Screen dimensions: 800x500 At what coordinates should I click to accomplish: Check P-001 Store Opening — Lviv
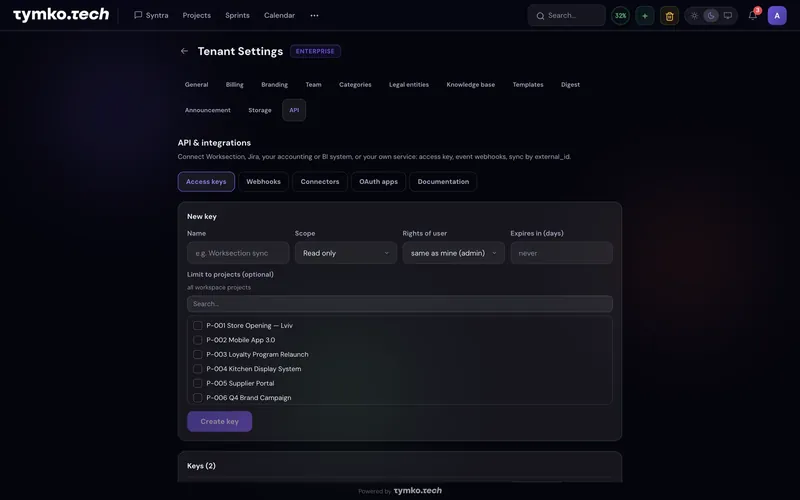(x=197, y=326)
